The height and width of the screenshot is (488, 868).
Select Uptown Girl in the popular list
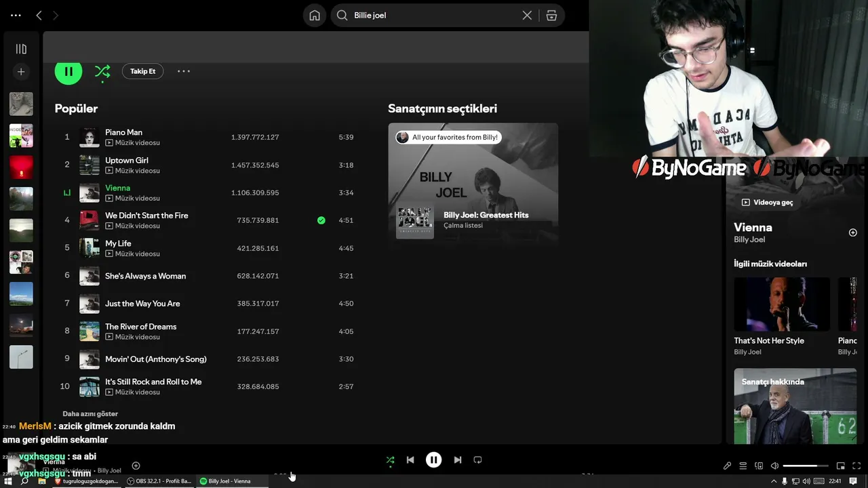click(x=127, y=160)
